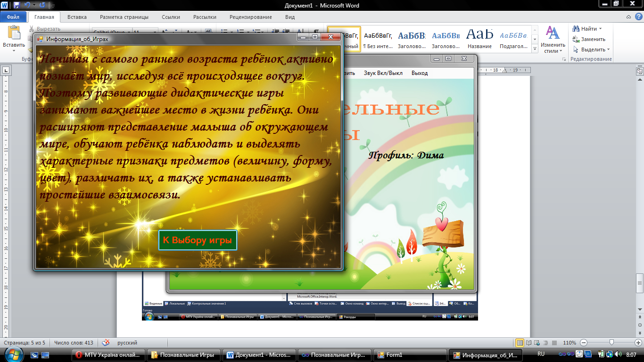Viewport: 644px width, 362px height.
Task: Undo the last action in Word
Action: (x=27, y=5)
